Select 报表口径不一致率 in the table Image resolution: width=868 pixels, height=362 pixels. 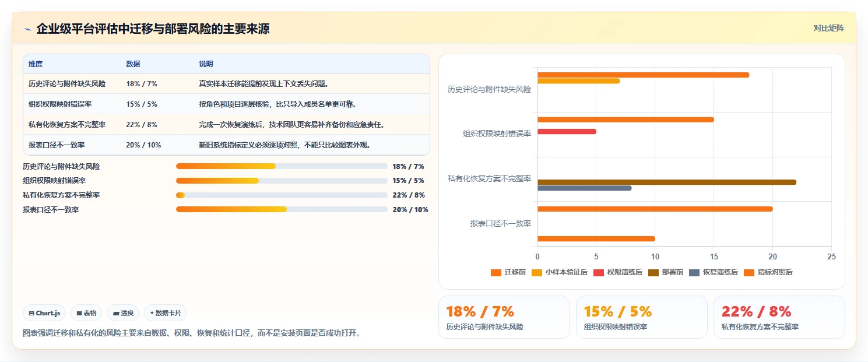point(57,145)
